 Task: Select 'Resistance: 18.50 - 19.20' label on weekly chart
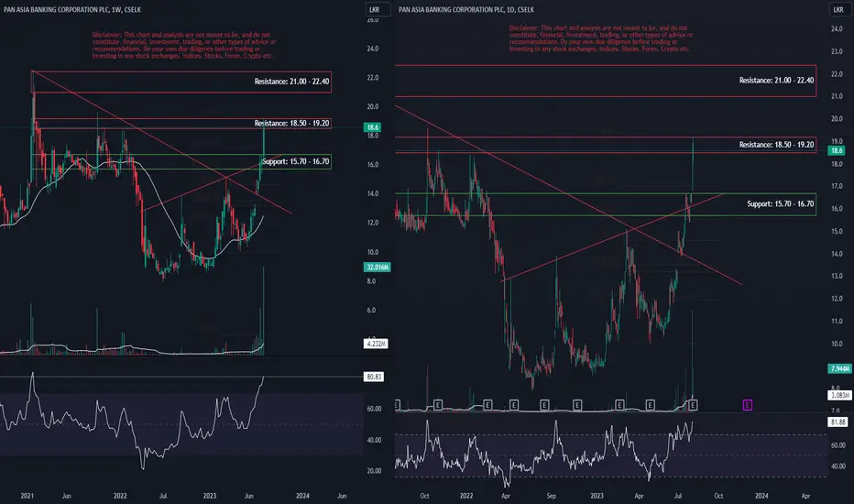tap(291, 123)
